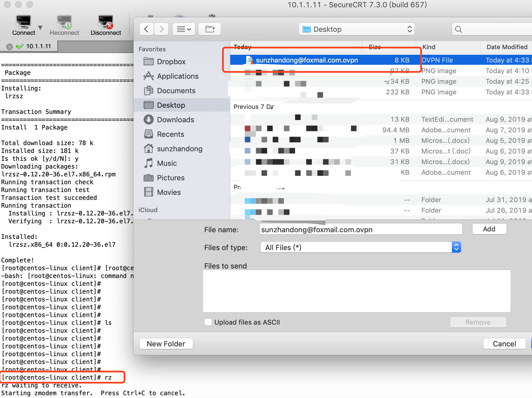This screenshot has width=532, height=398.
Task: Click the new folder icon in toolbar
Action: (210, 29)
